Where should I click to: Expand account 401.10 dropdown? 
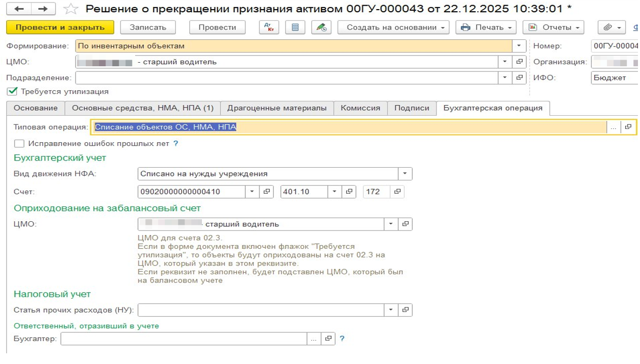335,192
